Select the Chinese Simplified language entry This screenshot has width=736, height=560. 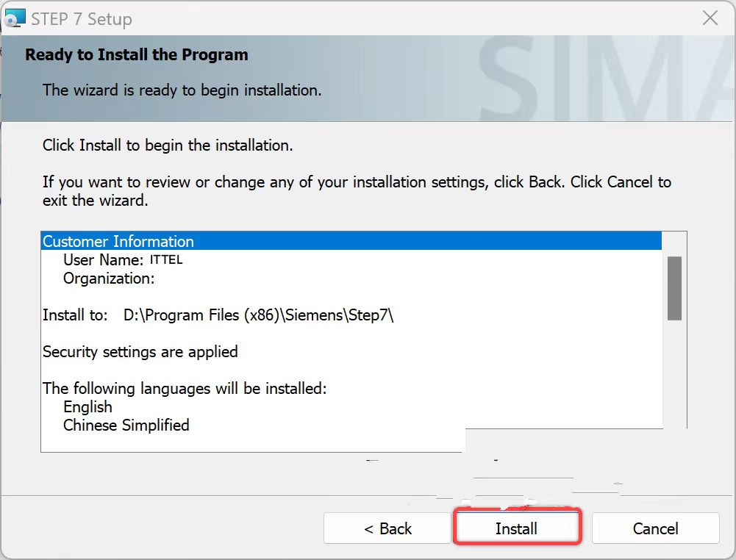pos(126,425)
